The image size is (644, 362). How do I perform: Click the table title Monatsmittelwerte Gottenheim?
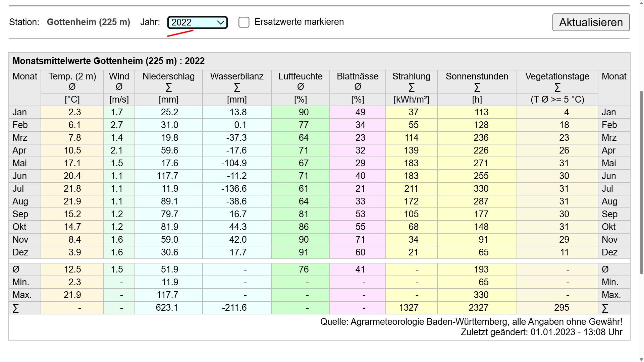(x=108, y=61)
